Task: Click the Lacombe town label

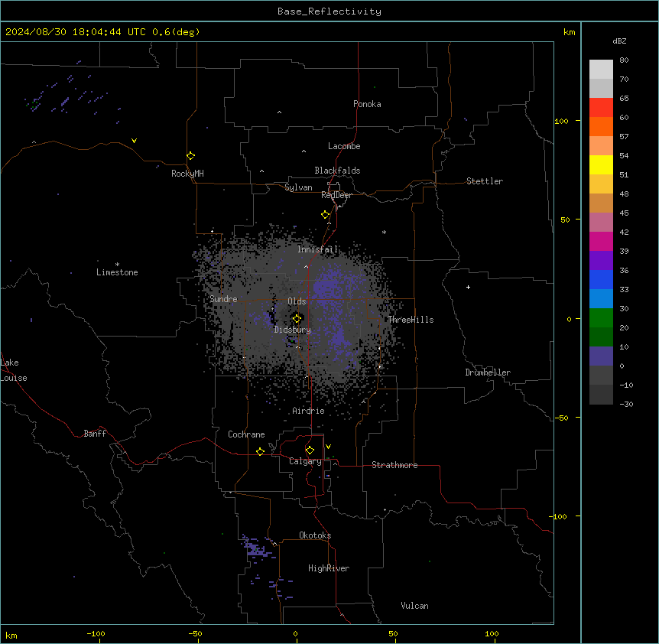Action: click(344, 146)
